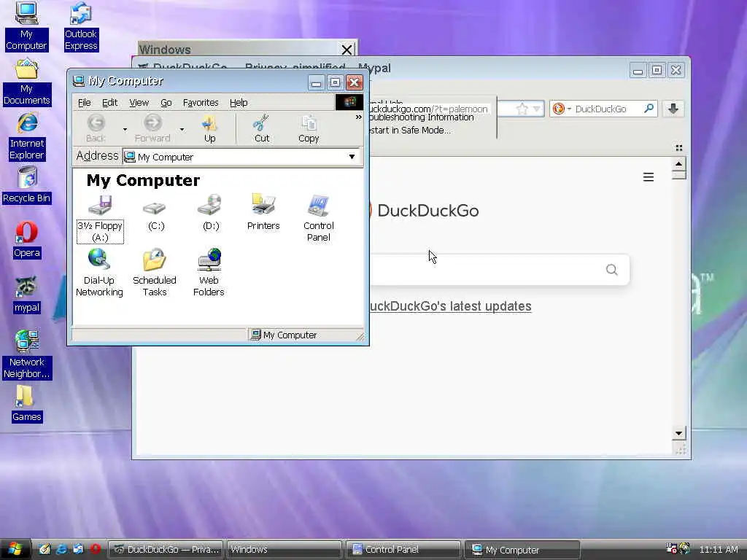Screen dimensions: 747x560
Task: Click the bookmark star in Mypal
Action: pos(522,109)
